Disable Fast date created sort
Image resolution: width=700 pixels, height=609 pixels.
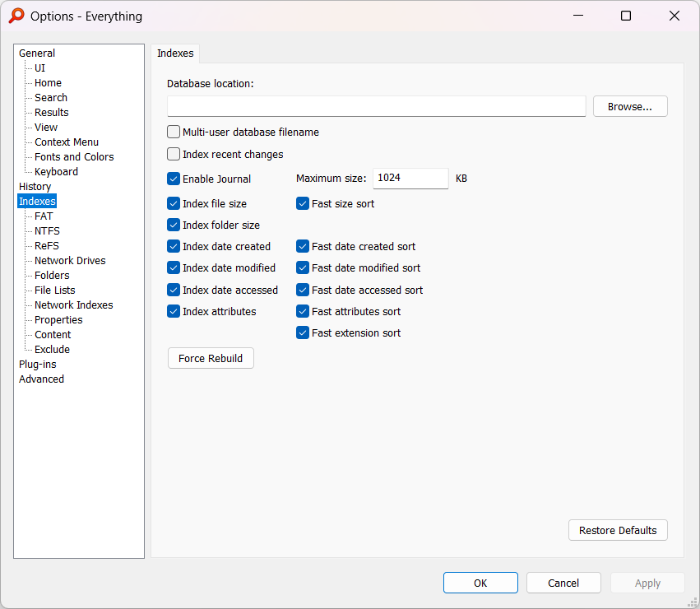pos(302,246)
